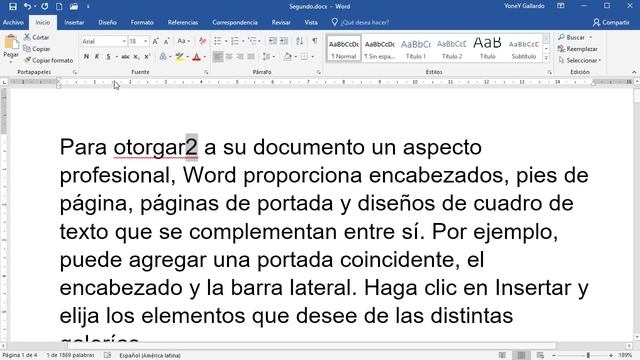Align text to the right
This screenshot has width=640, height=360.
(240, 57)
